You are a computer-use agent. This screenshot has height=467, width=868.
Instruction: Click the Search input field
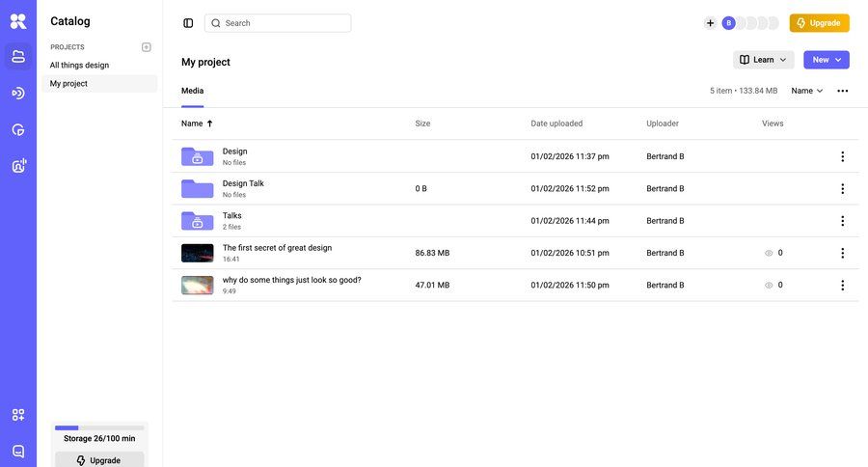[285, 23]
